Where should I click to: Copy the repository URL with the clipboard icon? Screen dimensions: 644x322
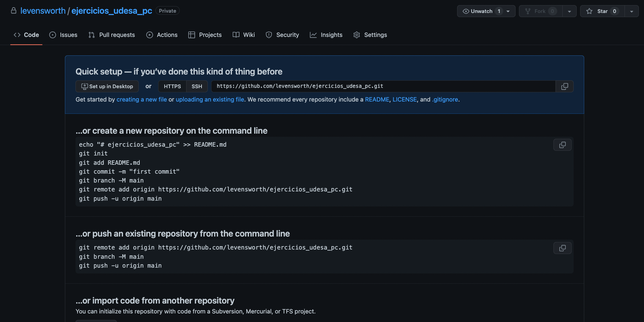click(x=564, y=86)
